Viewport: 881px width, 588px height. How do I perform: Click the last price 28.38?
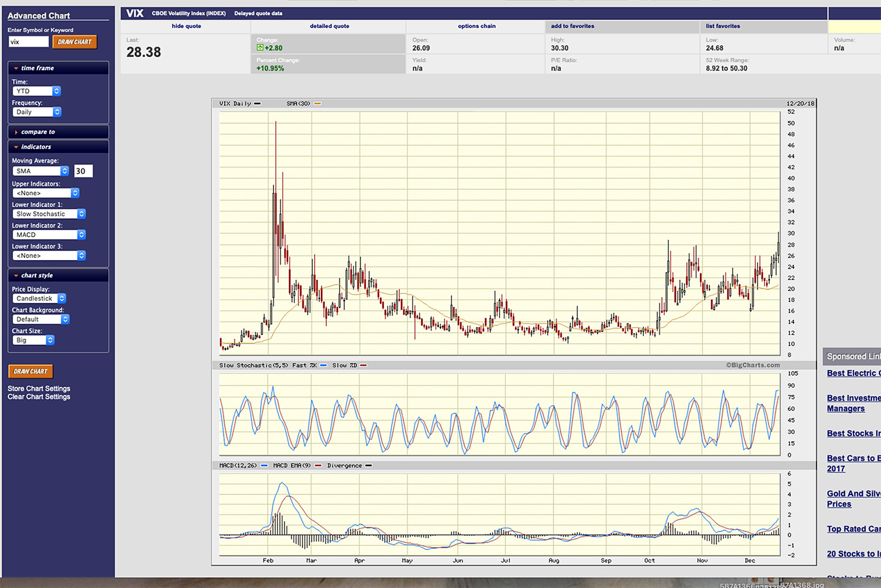pyautogui.click(x=144, y=53)
